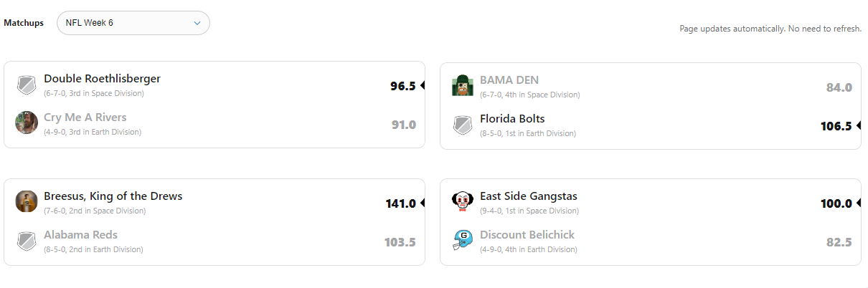The height and width of the screenshot is (288, 868).
Task: Click Florida Bolts shield team icon
Action: (x=463, y=125)
